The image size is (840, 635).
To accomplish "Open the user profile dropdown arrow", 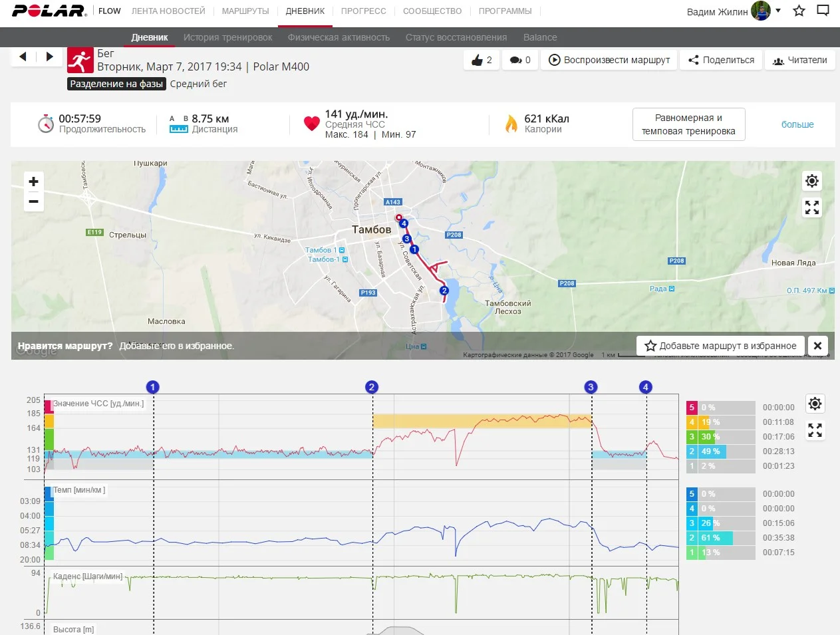I will [x=778, y=11].
